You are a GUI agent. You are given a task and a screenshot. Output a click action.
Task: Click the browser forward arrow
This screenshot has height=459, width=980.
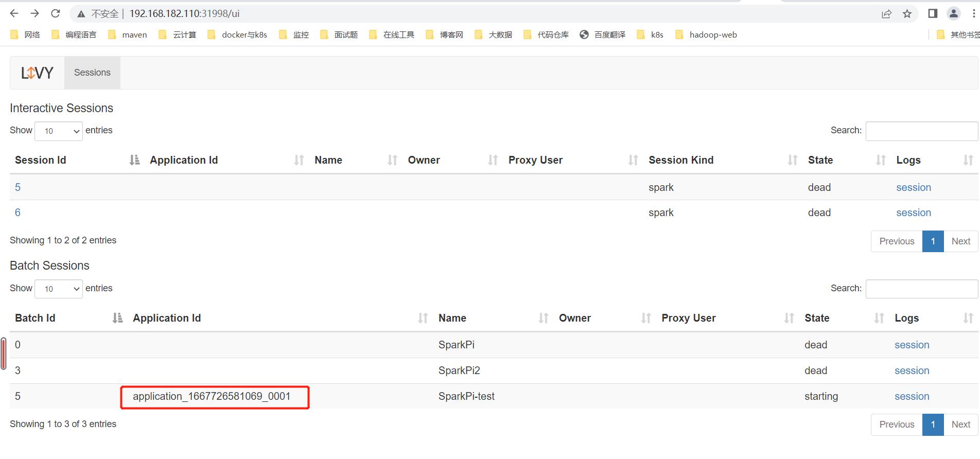click(x=34, y=13)
